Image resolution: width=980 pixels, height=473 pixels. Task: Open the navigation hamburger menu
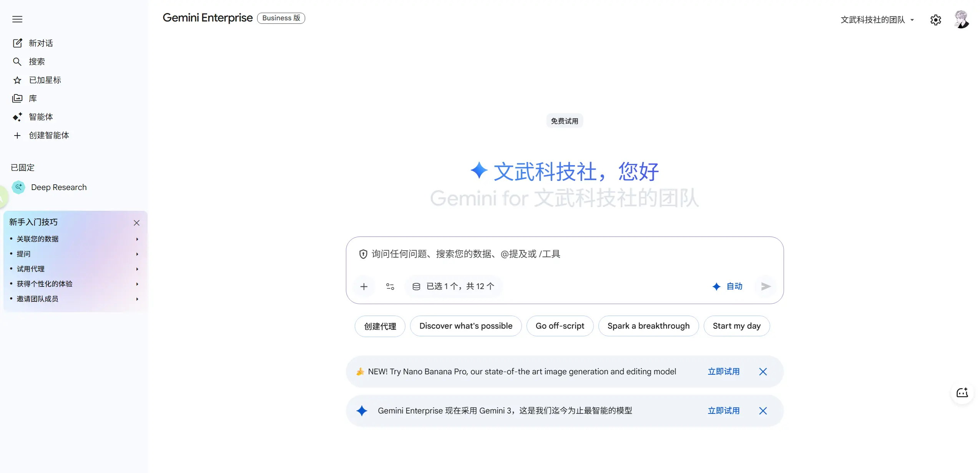[x=17, y=19]
